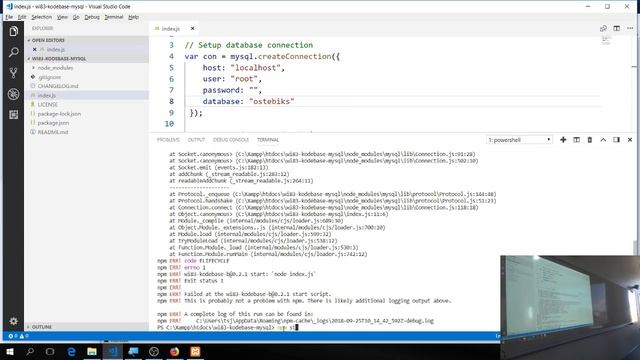Open Task View on the taskbar

click(x=50, y=351)
